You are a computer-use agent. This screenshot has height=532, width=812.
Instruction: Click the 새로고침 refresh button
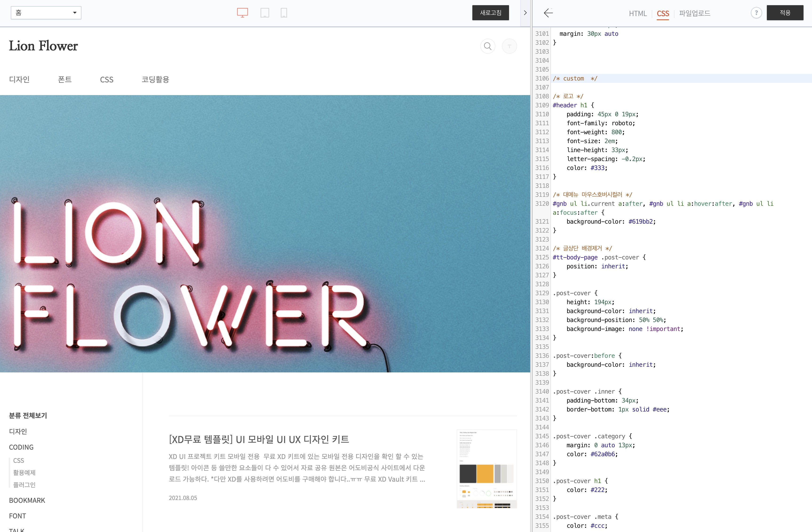pyautogui.click(x=490, y=13)
